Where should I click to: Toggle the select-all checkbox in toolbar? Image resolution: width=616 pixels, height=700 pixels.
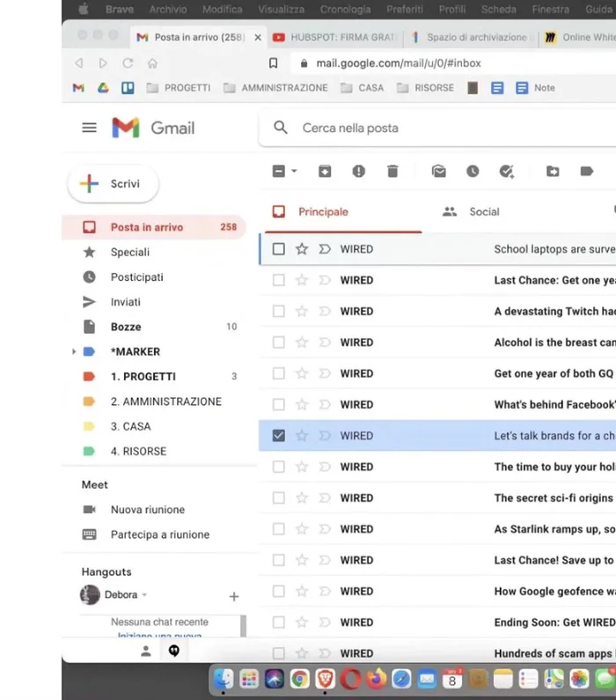[279, 171]
